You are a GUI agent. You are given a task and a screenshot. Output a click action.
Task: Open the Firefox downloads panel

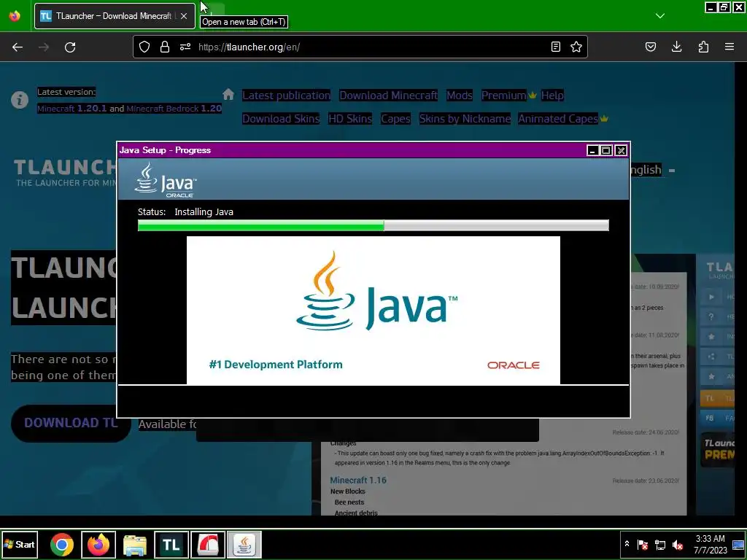pyautogui.click(x=676, y=47)
